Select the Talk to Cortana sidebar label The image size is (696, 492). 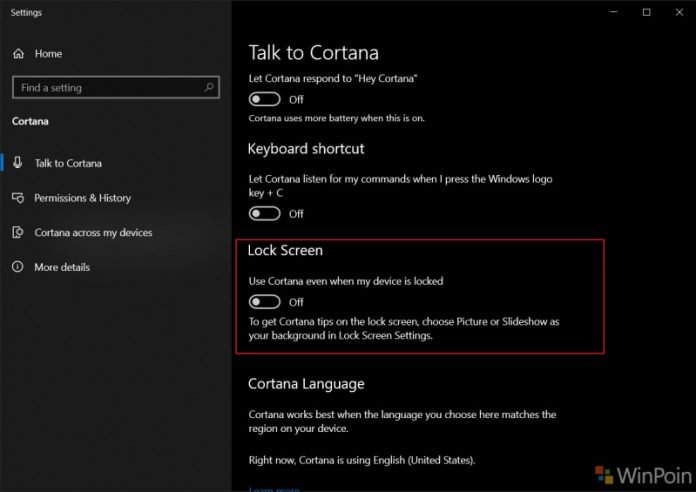pos(68,163)
